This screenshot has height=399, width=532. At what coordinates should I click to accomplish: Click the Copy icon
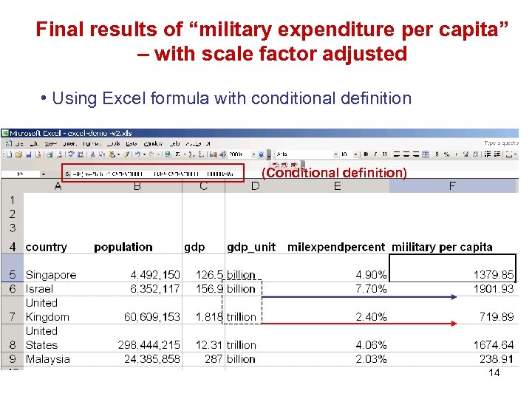click(x=102, y=154)
